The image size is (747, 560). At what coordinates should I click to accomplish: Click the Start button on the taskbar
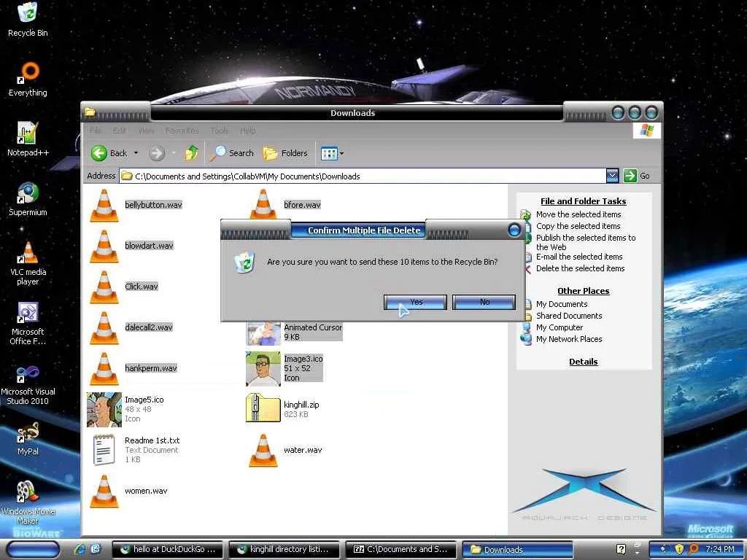point(34,550)
